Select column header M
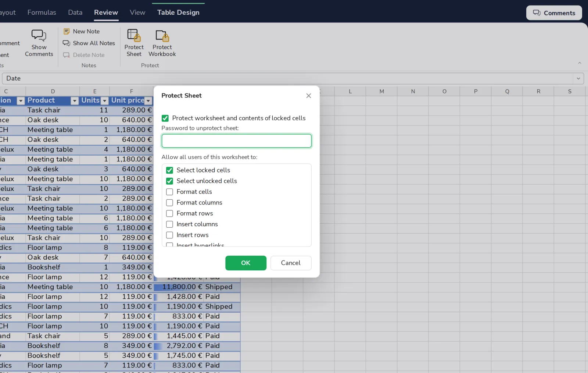 click(x=381, y=91)
